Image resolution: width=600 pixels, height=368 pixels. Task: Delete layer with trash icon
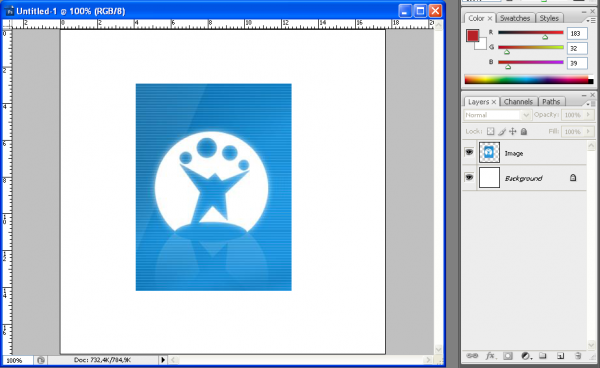coord(578,356)
